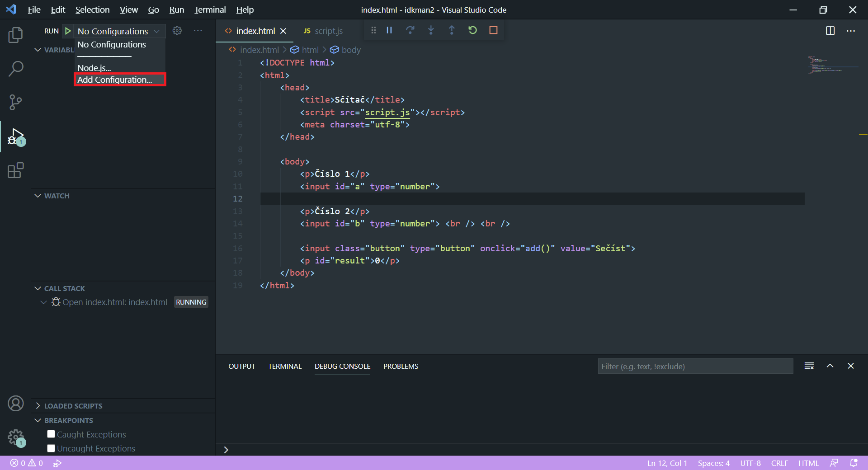Open the Source Control view
868x470 pixels.
point(16,103)
